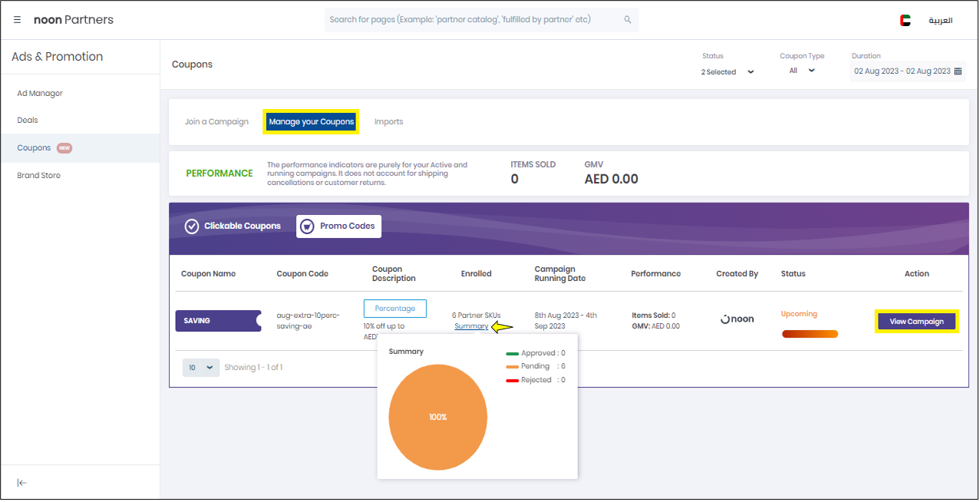Click the Percentage coupon type tag
The width and height of the screenshot is (980, 502).
pyautogui.click(x=395, y=309)
